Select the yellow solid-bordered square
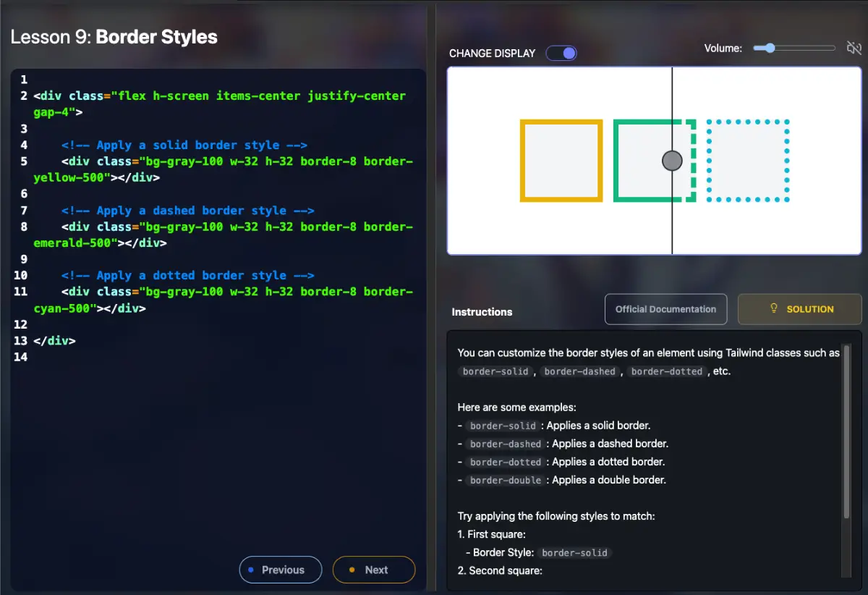The image size is (868, 595). click(x=561, y=161)
